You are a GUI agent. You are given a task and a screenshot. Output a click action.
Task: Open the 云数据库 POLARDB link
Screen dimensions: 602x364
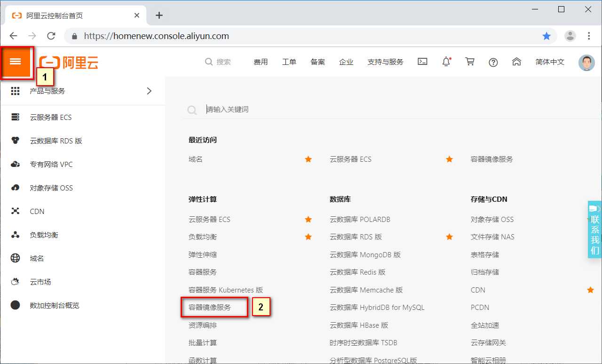pos(360,220)
